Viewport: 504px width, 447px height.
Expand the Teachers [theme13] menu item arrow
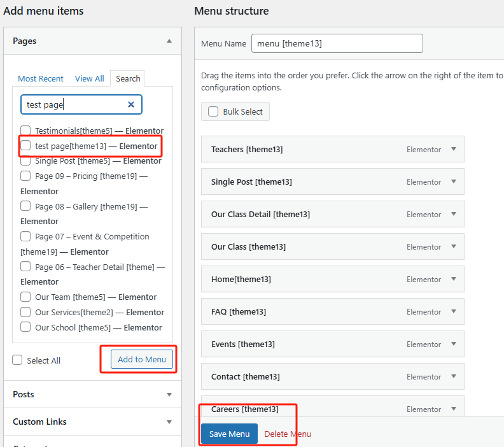click(x=454, y=149)
